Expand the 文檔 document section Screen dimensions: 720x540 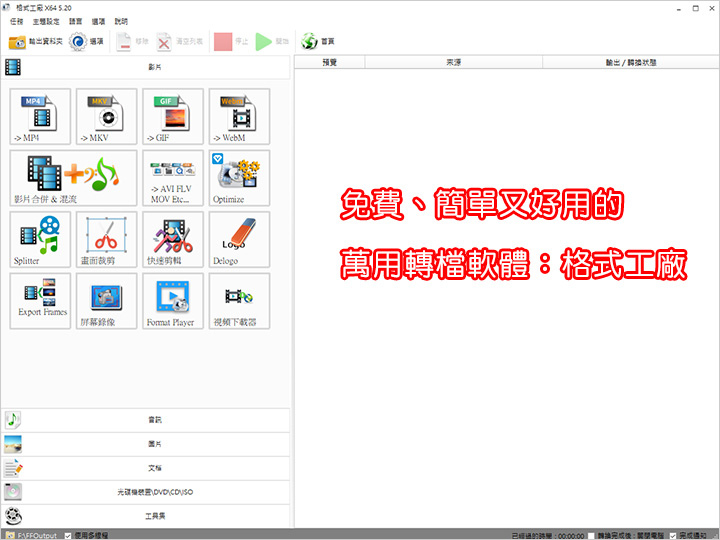[146, 468]
